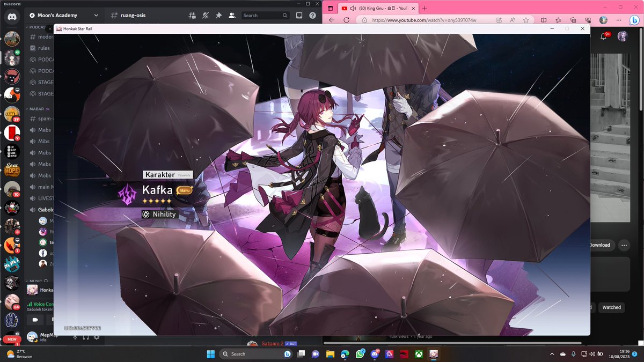
Task: Open Edge Collections icon
Action: click(x=574, y=20)
